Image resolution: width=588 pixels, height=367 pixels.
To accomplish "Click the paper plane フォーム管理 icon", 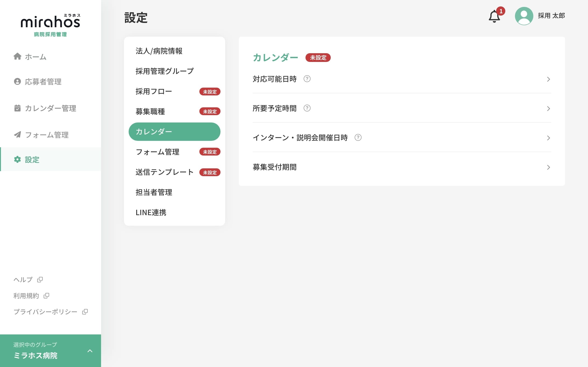I will tap(17, 135).
